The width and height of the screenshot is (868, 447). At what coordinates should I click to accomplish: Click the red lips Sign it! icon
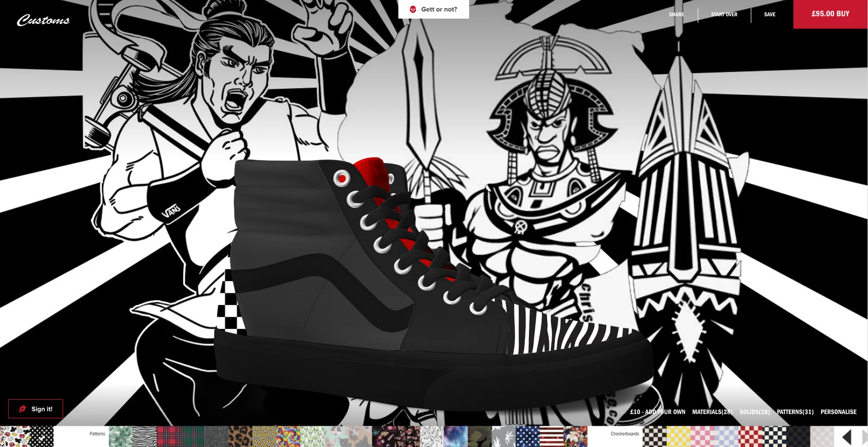22,409
